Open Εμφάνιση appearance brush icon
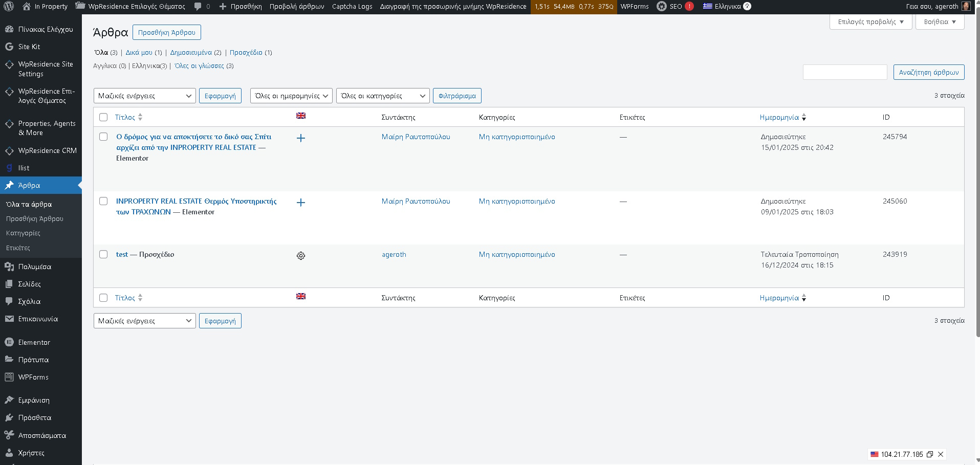This screenshot has width=980, height=465. [9, 400]
